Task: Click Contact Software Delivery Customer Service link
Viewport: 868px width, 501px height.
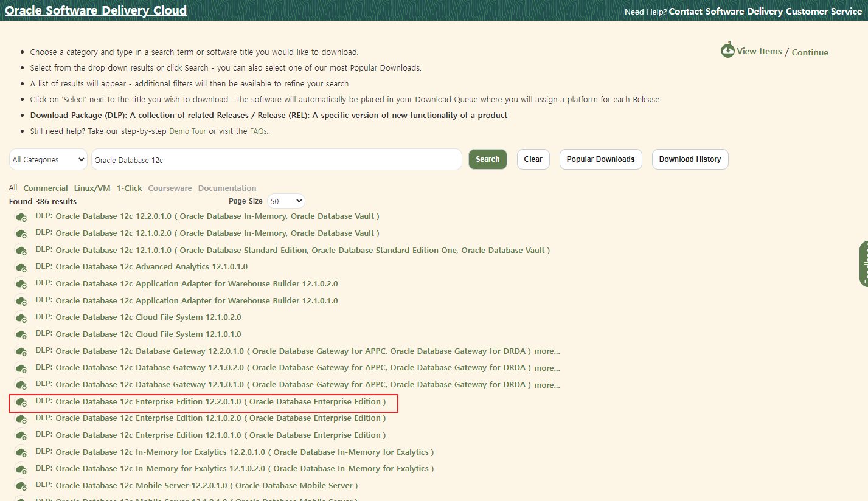Action: pos(765,12)
